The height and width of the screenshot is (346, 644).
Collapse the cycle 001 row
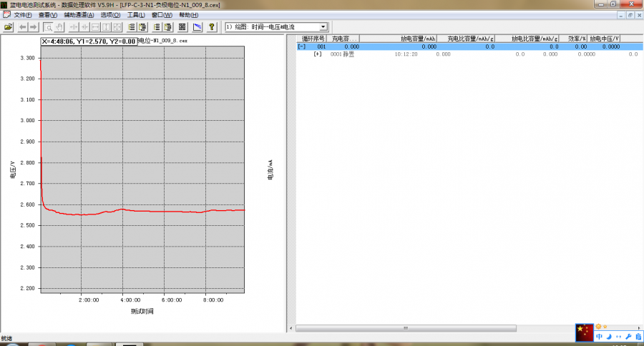coord(301,46)
